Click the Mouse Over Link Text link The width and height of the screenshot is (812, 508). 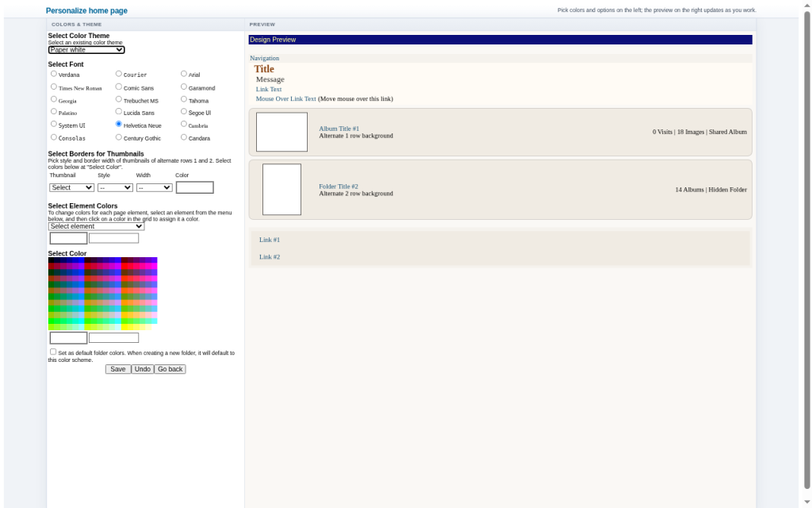pos(285,98)
